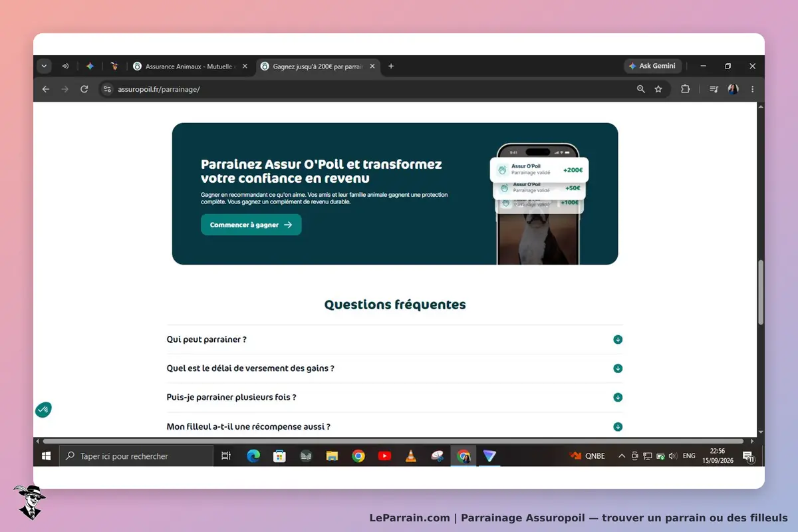Switch to the Gemini sparkle pinned tab
This screenshot has height=532, width=798.
pos(90,66)
